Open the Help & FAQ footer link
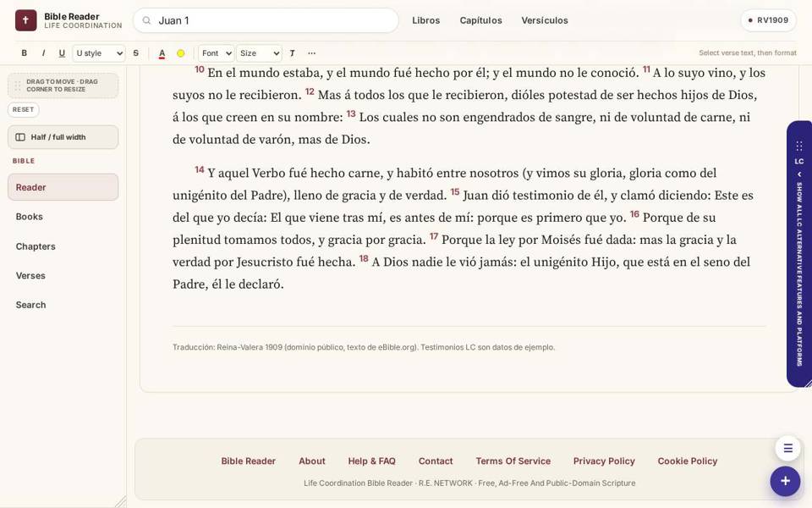 [372, 461]
